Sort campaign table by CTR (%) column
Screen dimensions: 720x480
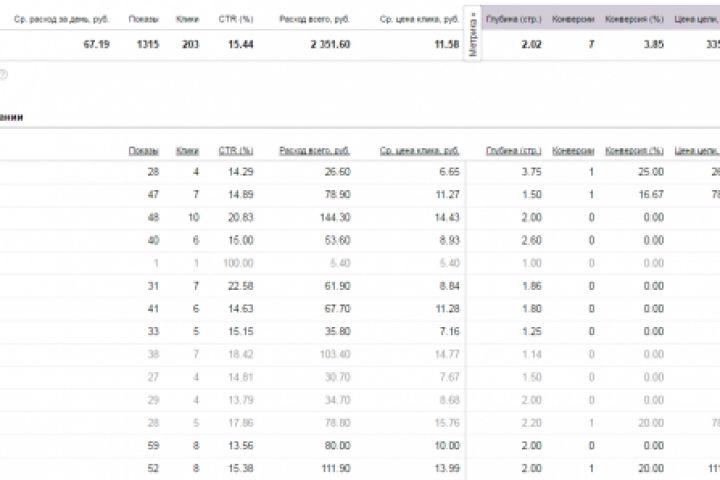(236, 151)
